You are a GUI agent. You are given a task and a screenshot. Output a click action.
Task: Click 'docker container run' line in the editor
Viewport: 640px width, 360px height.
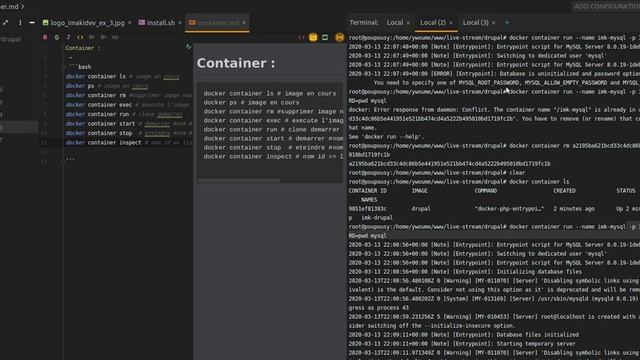124,114
